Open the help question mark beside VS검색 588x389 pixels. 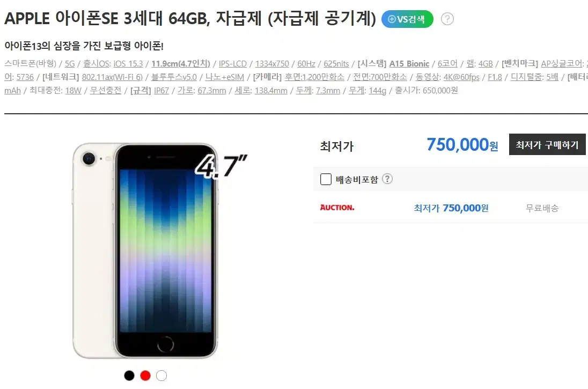tap(447, 19)
